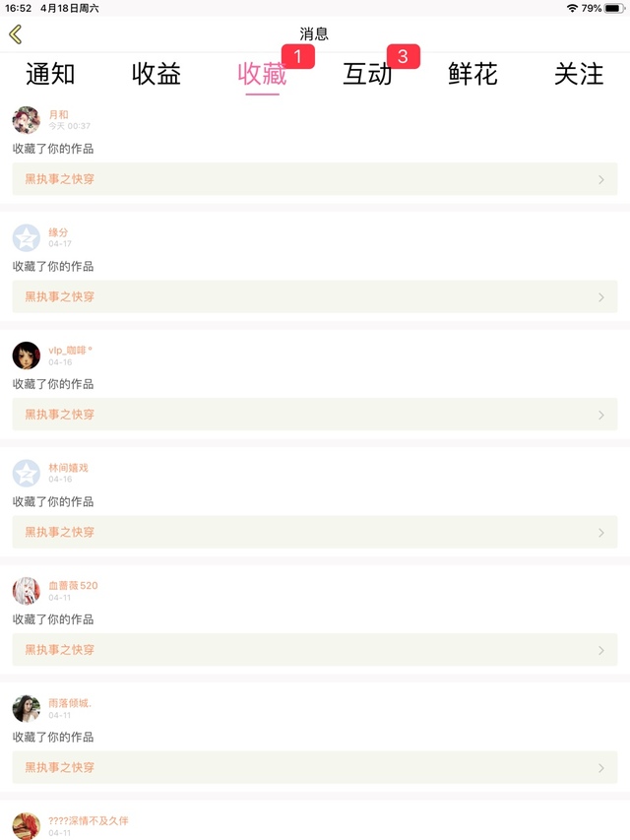Image resolution: width=630 pixels, height=840 pixels.
Task: Open 血蔷薇520's profile avatar
Action: 27,591
